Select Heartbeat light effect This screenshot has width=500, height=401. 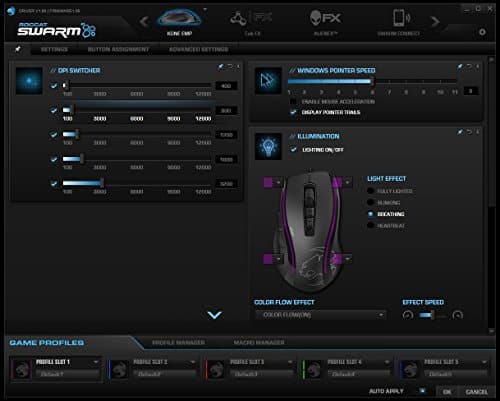click(370, 226)
